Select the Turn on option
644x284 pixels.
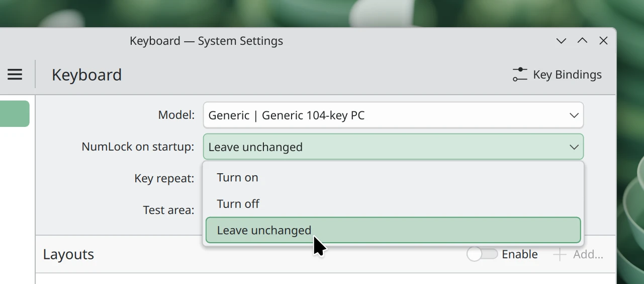[237, 178]
